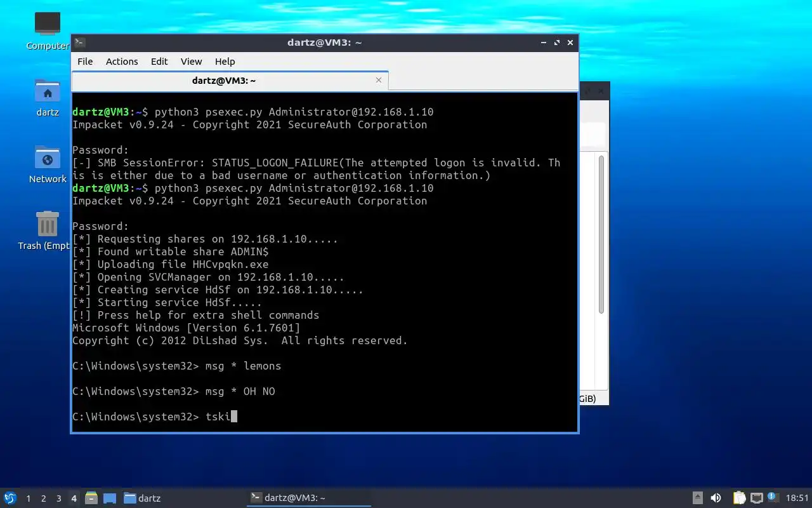Switch to workspace 1 in pager

[29, 498]
